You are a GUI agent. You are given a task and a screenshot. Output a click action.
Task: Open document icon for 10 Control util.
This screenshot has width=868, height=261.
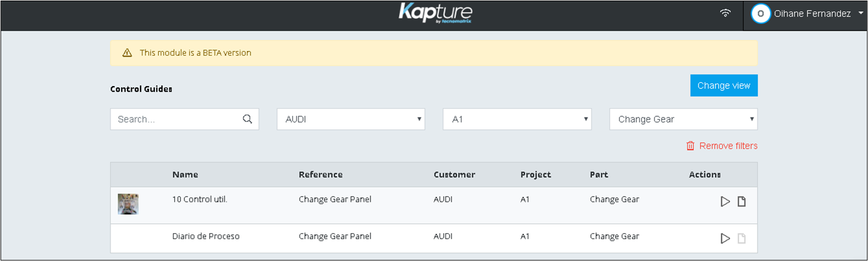[742, 202]
